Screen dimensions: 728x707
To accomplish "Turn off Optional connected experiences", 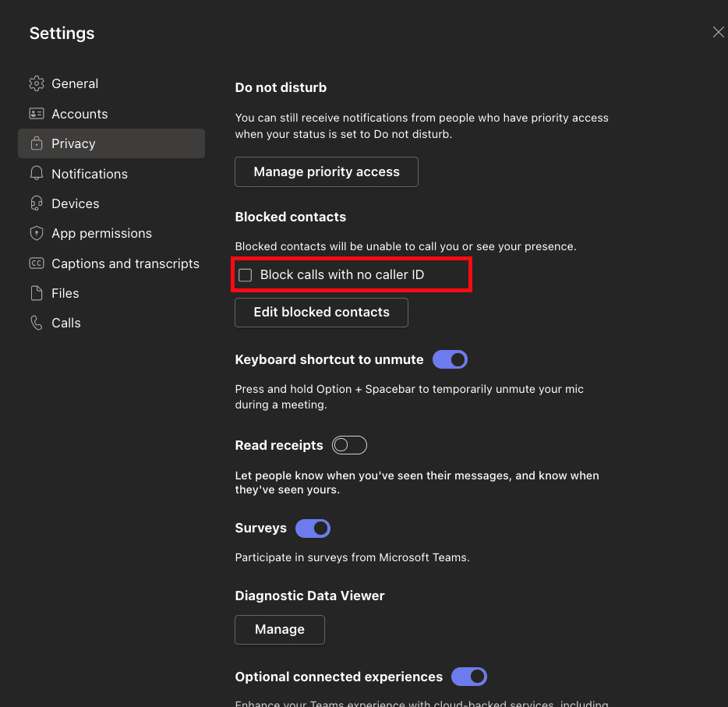I will point(469,677).
